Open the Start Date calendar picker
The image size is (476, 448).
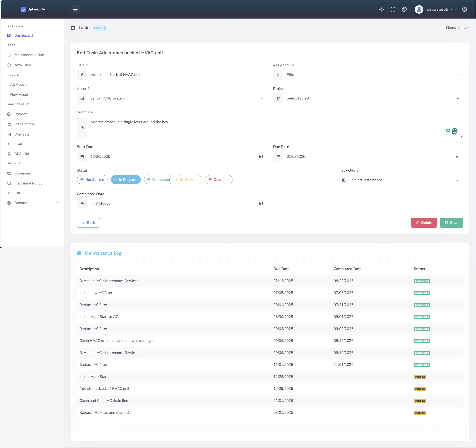(261, 157)
